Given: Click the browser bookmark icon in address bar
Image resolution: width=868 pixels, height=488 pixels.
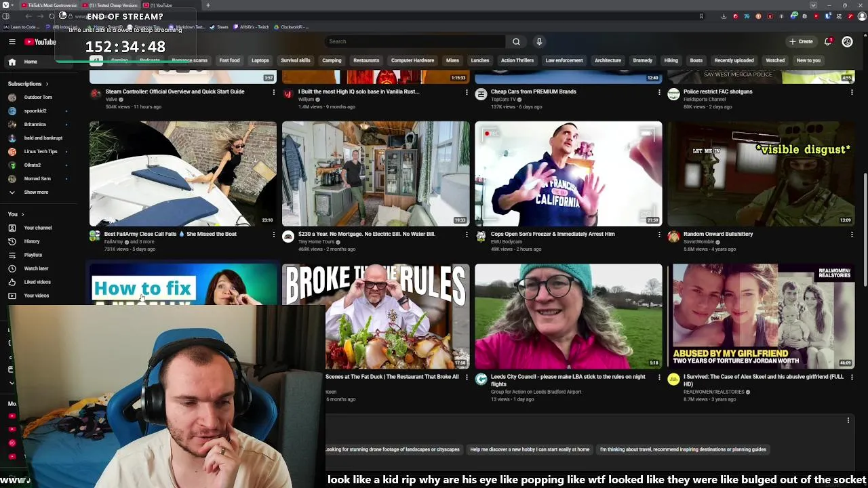Looking at the screenshot, I should pyautogui.click(x=701, y=16).
